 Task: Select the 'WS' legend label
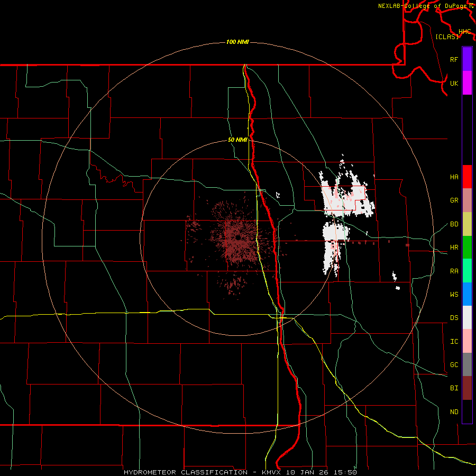coord(454,294)
